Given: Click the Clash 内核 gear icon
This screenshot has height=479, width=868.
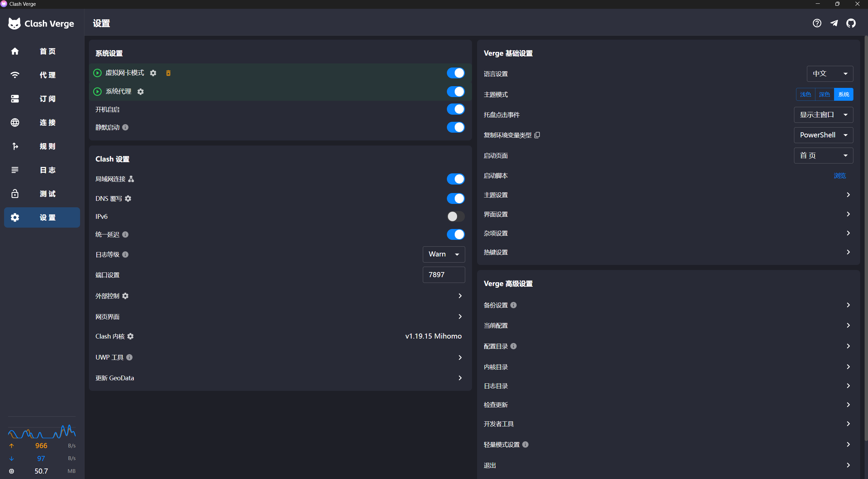Looking at the screenshot, I should (130, 336).
